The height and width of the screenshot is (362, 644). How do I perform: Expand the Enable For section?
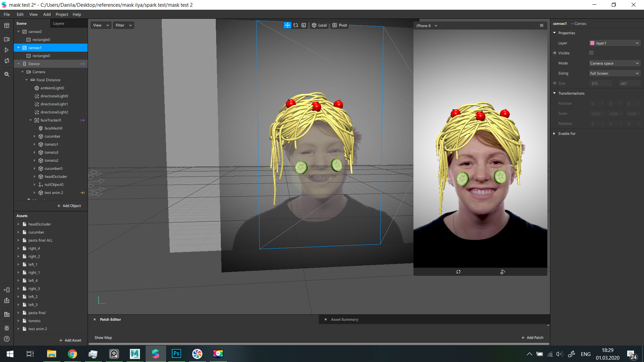point(554,134)
